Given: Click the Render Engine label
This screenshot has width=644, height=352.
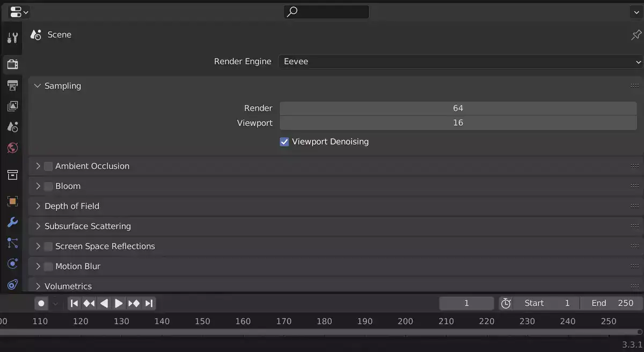Looking at the screenshot, I should (x=243, y=62).
